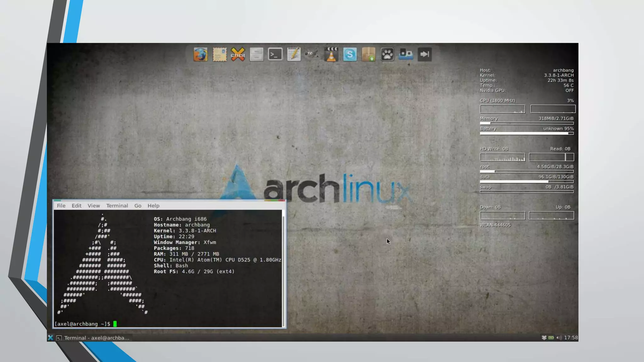The width and height of the screenshot is (644, 362).
Task: Launch the terminal from the dock
Action: click(x=275, y=54)
